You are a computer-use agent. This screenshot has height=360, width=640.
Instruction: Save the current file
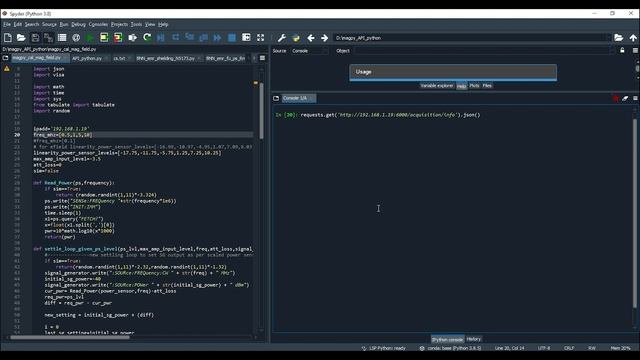tap(35, 38)
